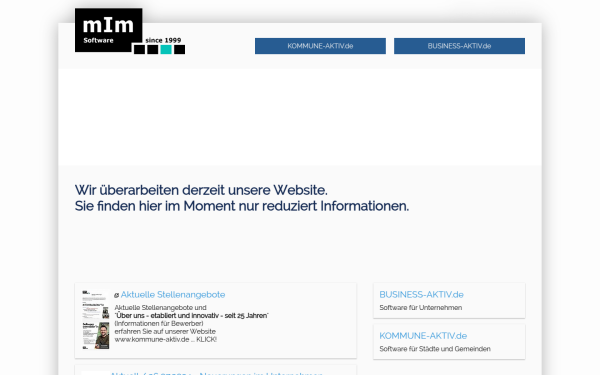The height and width of the screenshot is (375, 600).
Task: Open KOMMUNE-AKTIV.de sidebar link
Action: point(423,336)
